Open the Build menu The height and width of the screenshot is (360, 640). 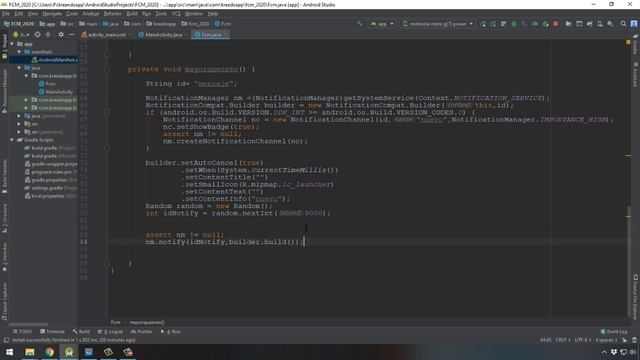pos(132,14)
